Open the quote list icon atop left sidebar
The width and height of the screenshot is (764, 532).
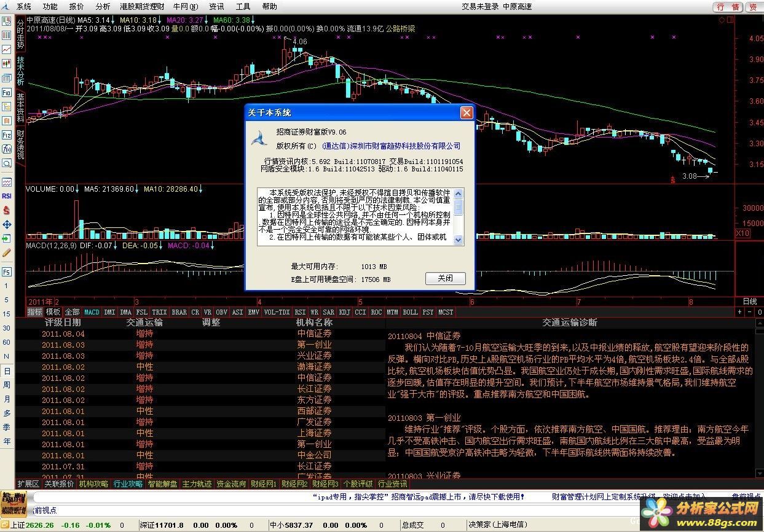7,20
